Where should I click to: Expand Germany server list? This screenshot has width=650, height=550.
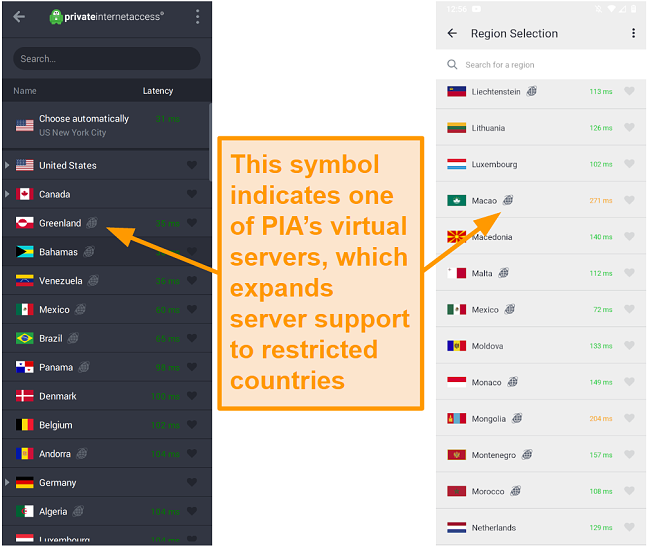(7, 482)
